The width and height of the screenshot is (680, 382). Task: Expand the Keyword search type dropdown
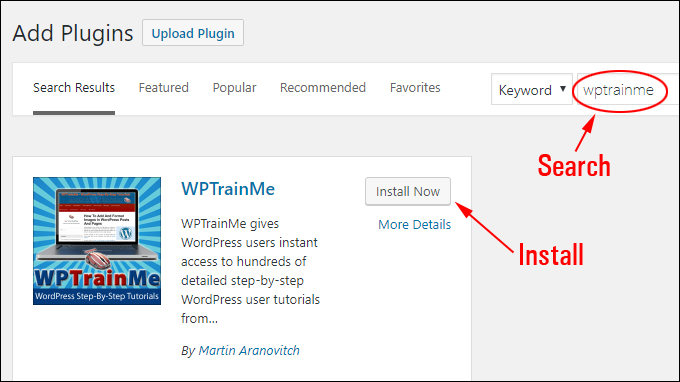[x=532, y=90]
